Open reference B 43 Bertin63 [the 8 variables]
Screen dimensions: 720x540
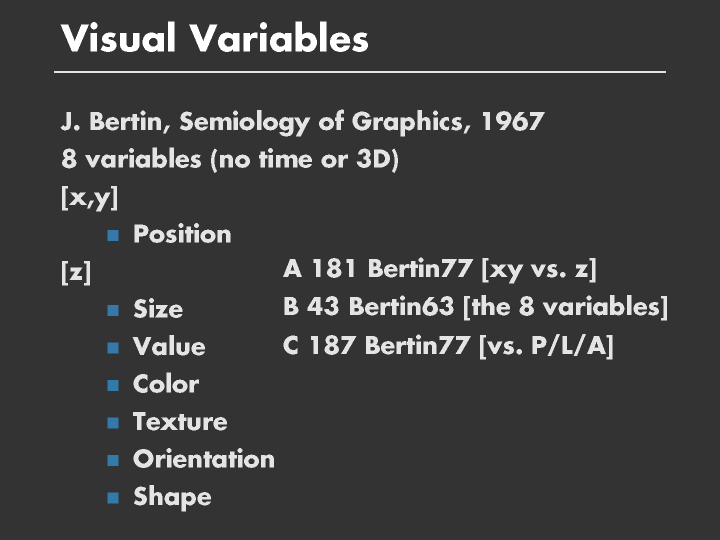click(x=475, y=307)
